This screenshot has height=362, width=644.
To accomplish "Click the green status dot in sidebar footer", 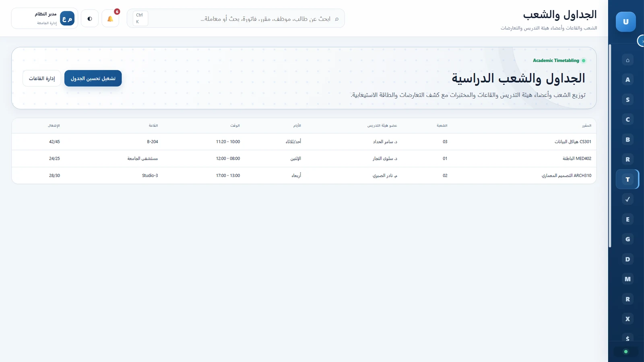I will 625,352.
